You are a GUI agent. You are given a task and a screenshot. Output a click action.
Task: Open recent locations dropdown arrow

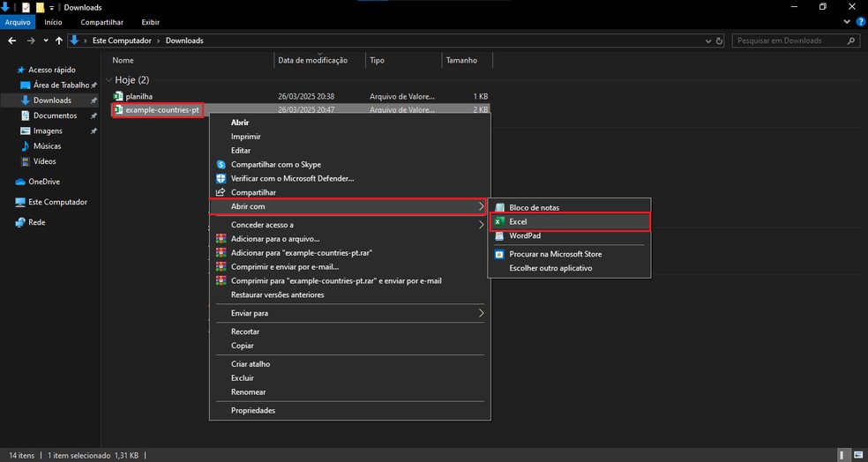45,41
